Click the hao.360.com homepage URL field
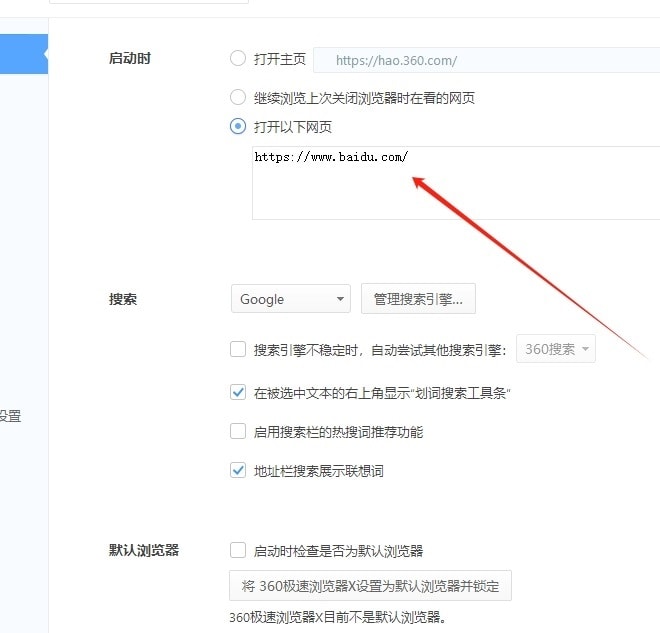 [487, 60]
